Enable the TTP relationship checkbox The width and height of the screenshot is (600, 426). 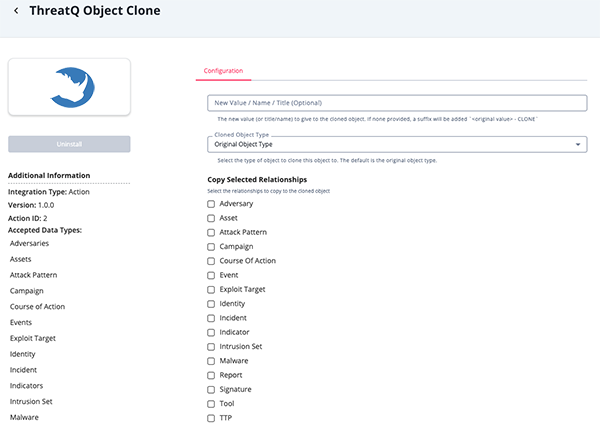coord(211,418)
